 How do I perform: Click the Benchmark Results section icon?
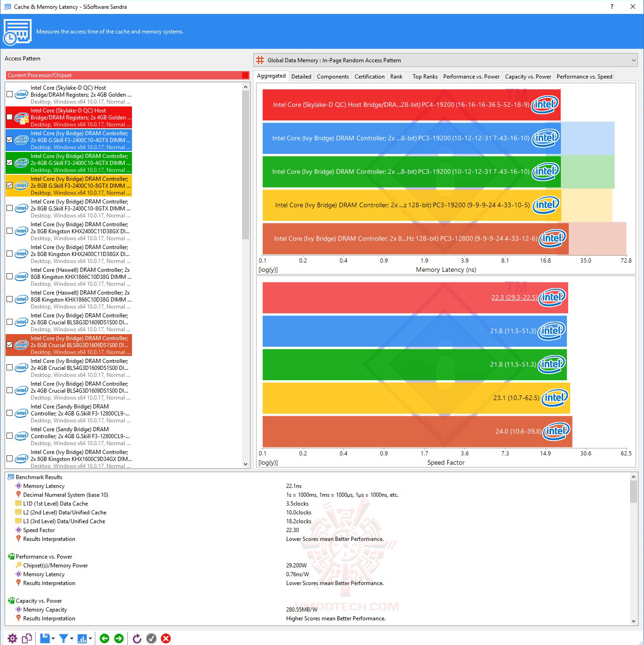[11, 477]
